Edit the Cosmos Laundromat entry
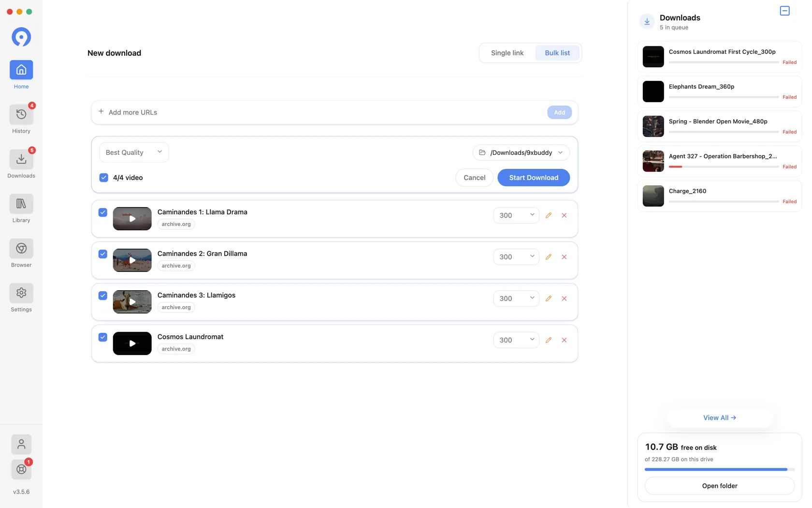This screenshot has width=812, height=508. [x=548, y=340]
